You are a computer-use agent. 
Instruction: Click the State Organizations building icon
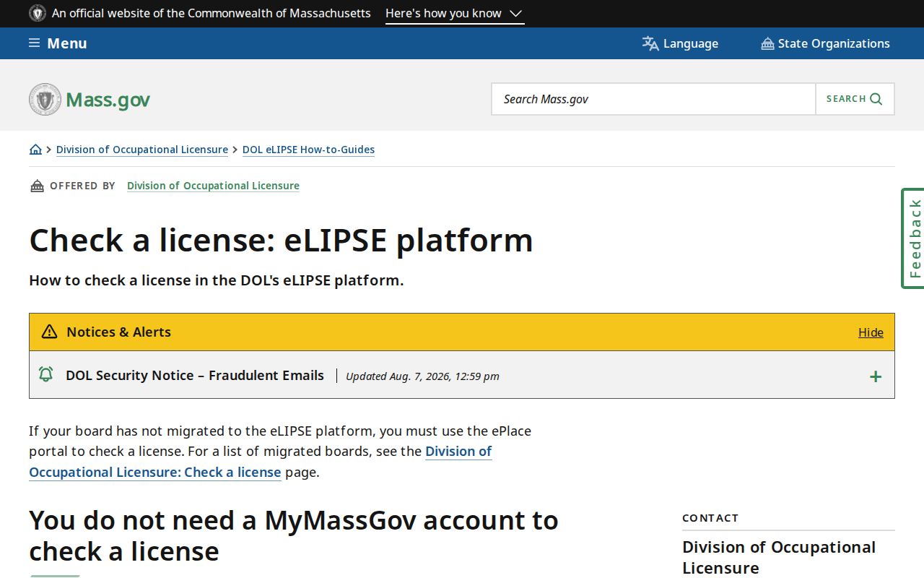[767, 44]
